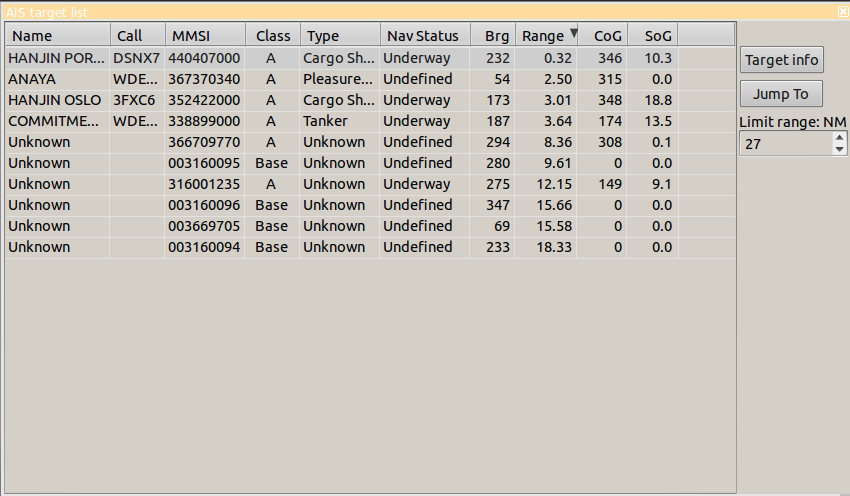
Task: Close the AIS target list window
Action: coord(843,12)
